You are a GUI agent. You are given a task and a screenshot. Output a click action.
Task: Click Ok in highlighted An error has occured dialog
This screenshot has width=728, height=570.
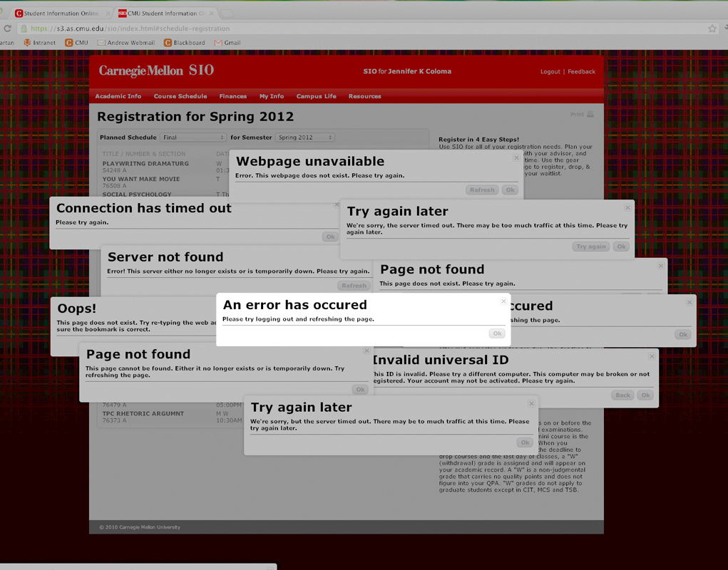coord(497,333)
